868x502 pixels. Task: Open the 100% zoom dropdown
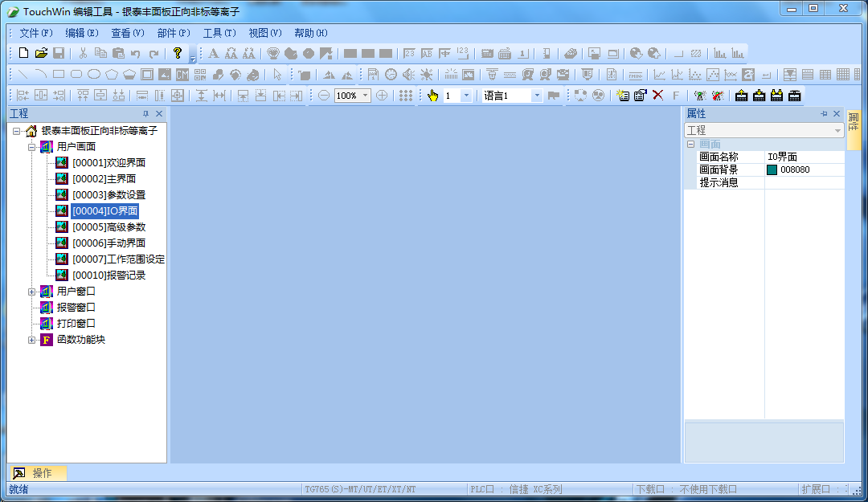[366, 96]
